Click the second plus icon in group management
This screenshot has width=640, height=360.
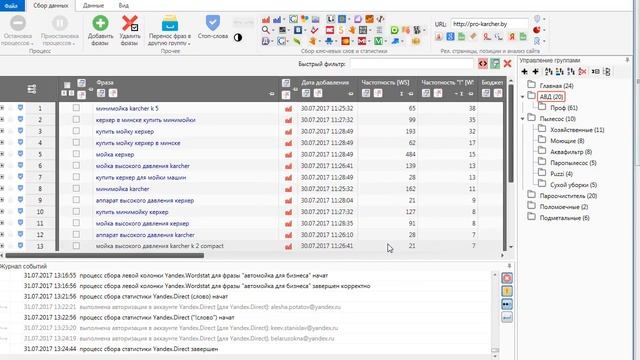[536, 72]
